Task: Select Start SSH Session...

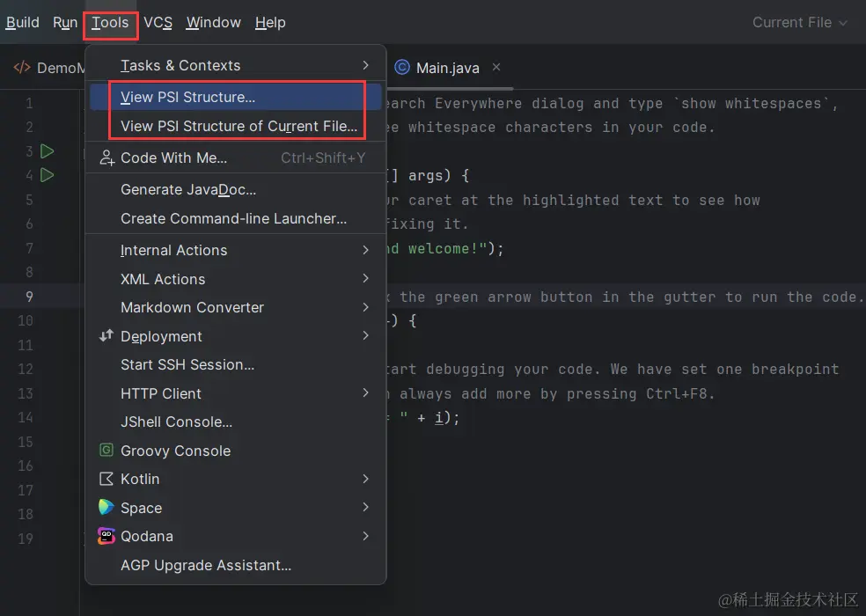Action: click(236, 364)
